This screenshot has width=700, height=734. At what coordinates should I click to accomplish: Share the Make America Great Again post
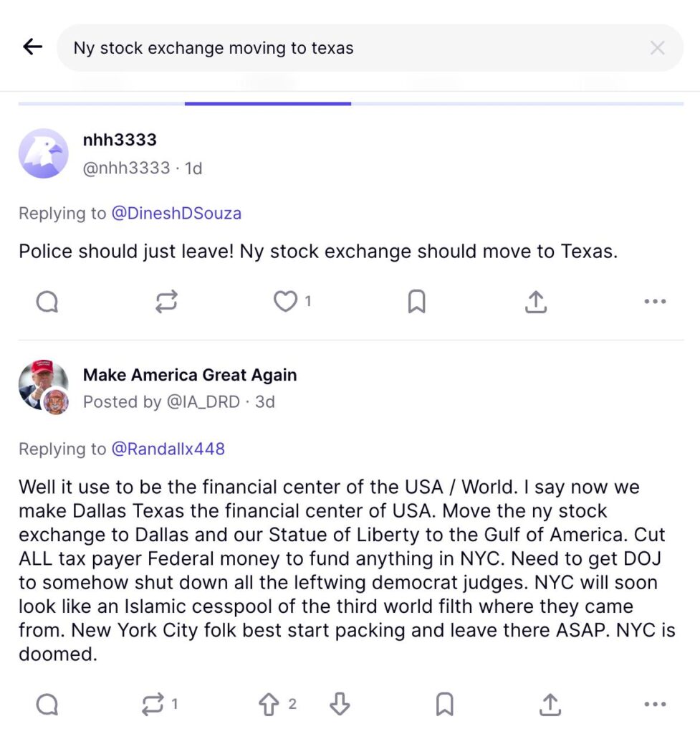550,705
